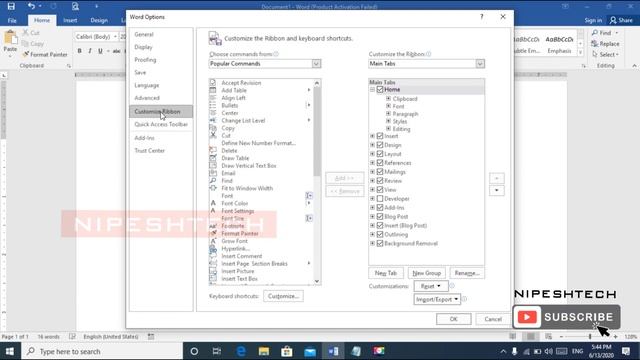Open File Explorer from the taskbar

tap(264, 351)
